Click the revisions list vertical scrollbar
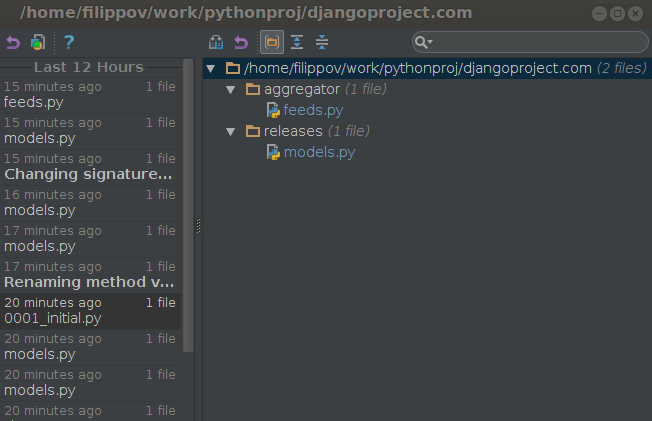This screenshot has height=421, width=652. click(x=188, y=206)
